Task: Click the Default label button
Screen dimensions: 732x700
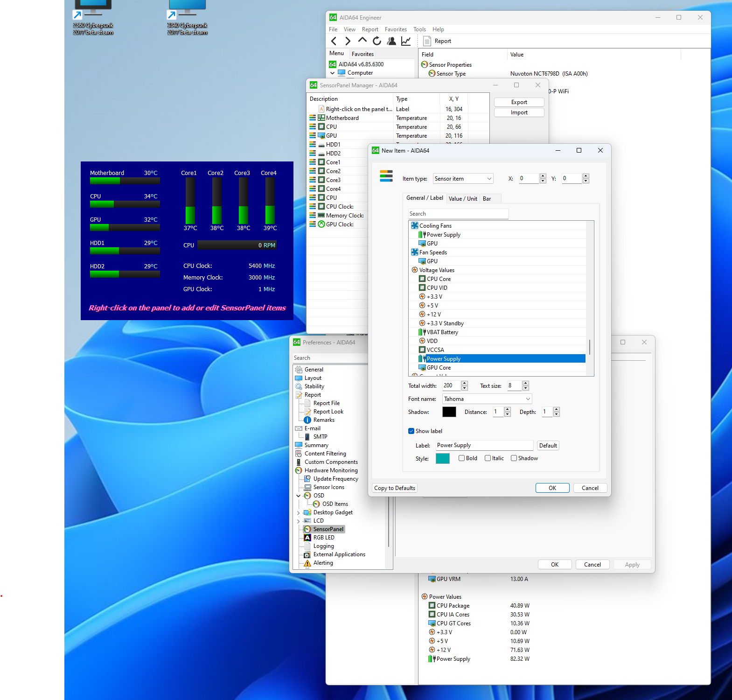Action: click(548, 446)
